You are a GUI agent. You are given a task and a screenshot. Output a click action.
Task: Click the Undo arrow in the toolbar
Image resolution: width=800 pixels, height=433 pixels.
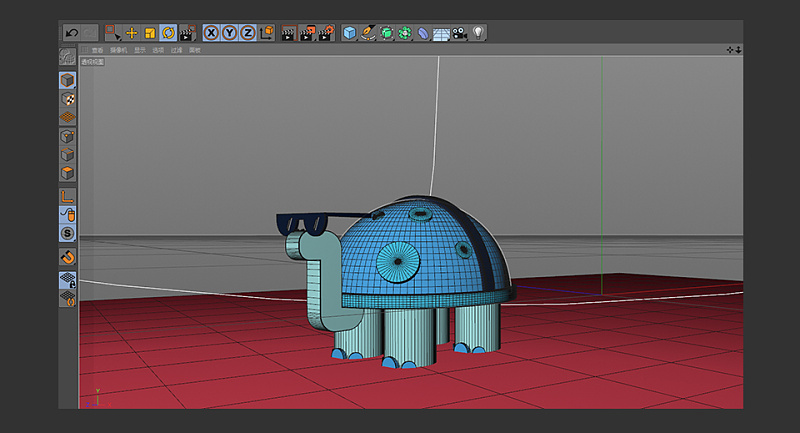(72, 33)
